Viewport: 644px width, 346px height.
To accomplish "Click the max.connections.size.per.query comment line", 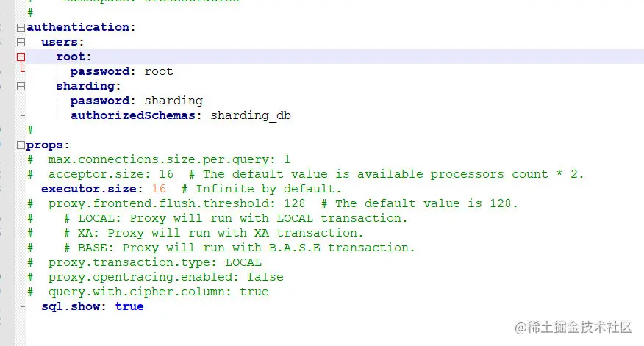I will click(x=159, y=159).
